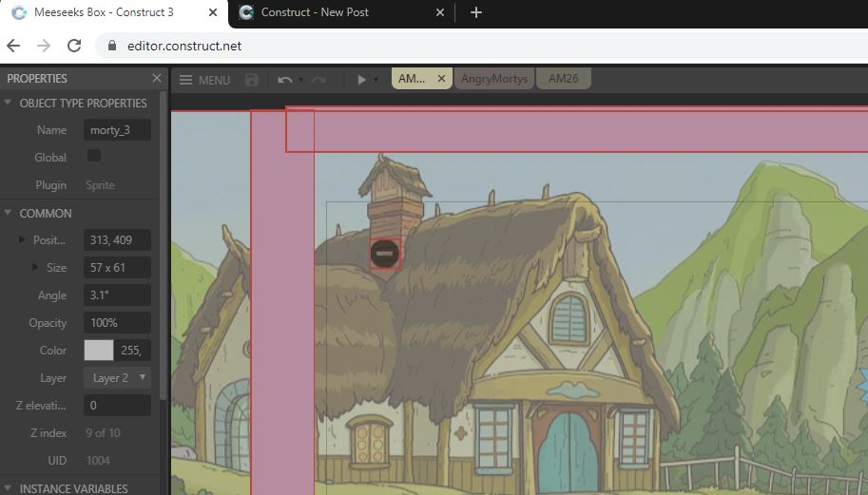Open the Color swatch picker
The width and height of the screenshot is (868, 495).
pyautogui.click(x=99, y=350)
